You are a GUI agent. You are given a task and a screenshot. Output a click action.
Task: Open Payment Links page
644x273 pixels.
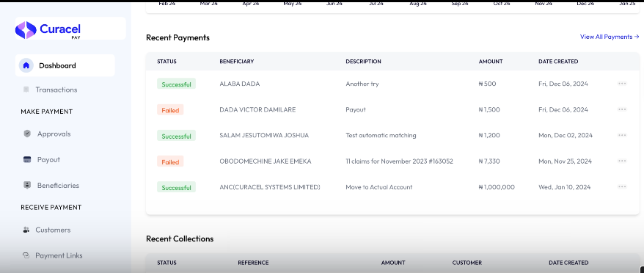59,255
